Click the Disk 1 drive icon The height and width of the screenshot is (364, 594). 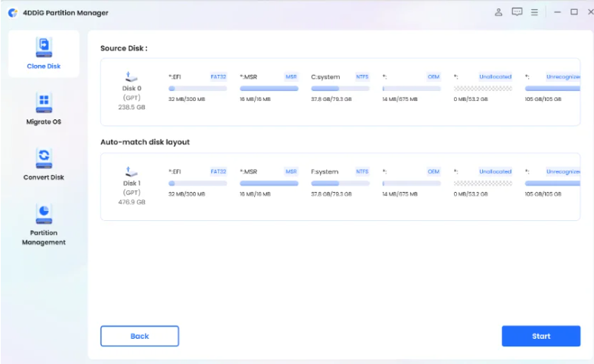click(x=131, y=172)
